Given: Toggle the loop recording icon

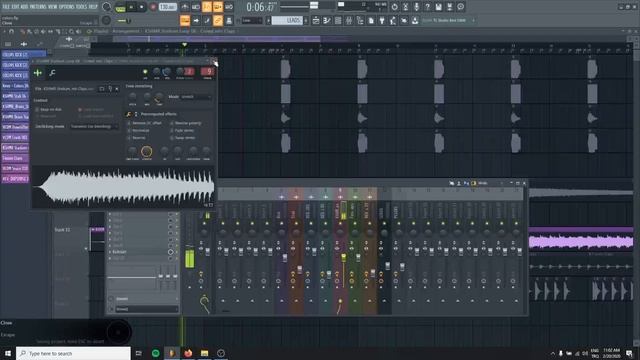Looking at the screenshot, I should coord(229,7).
